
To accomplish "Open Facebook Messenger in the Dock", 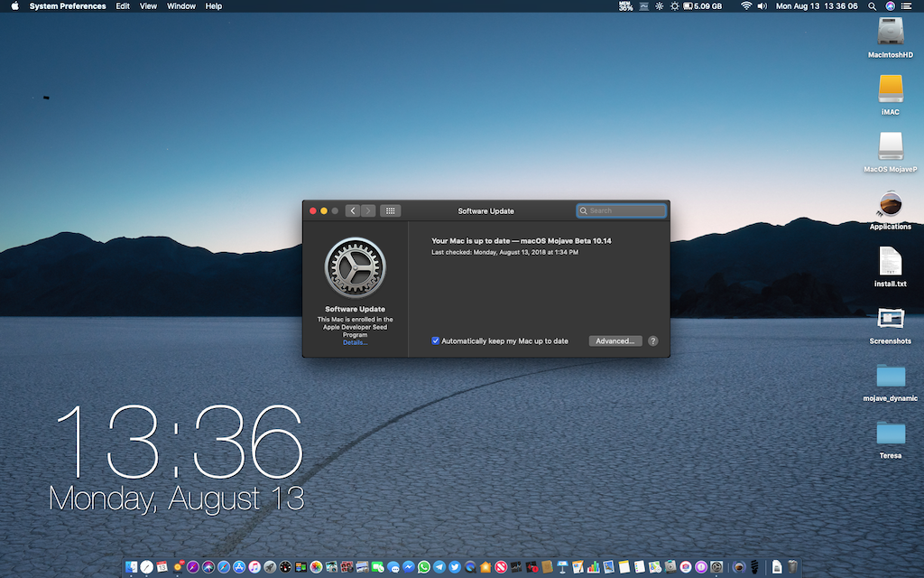I will [x=409, y=567].
